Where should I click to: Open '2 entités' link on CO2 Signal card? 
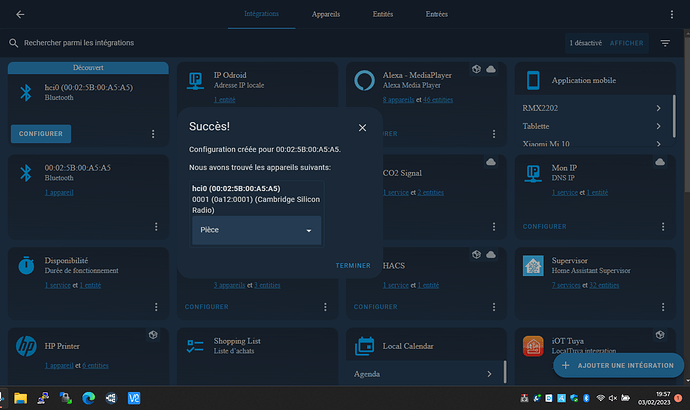pyautogui.click(x=430, y=193)
